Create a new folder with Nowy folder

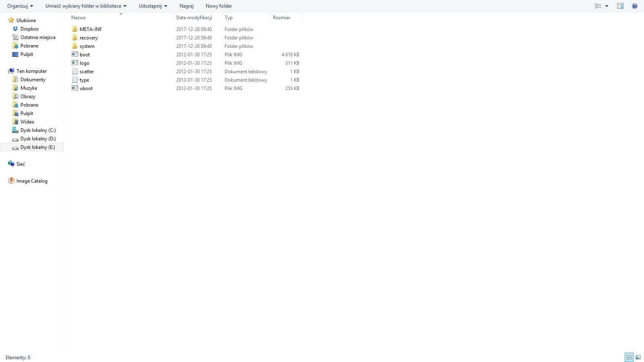click(x=219, y=6)
